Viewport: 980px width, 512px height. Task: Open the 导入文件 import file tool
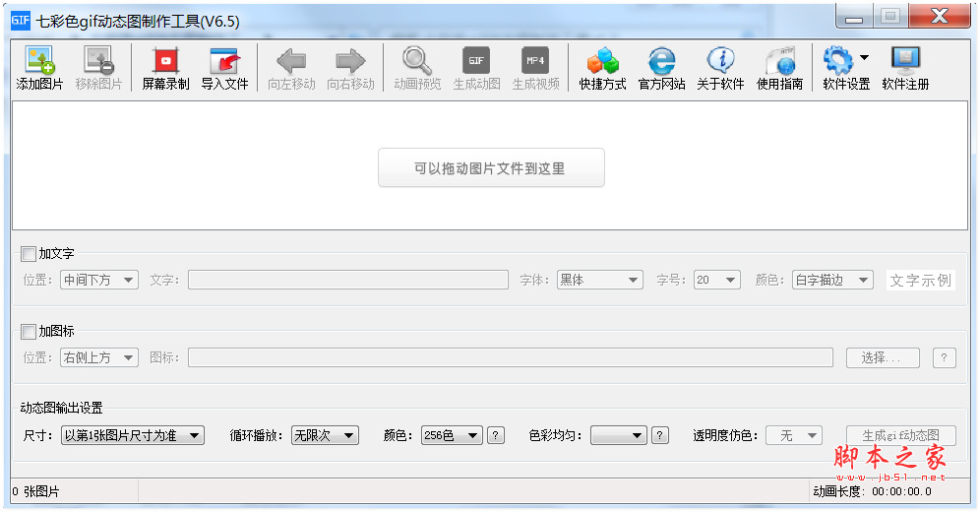(x=224, y=68)
